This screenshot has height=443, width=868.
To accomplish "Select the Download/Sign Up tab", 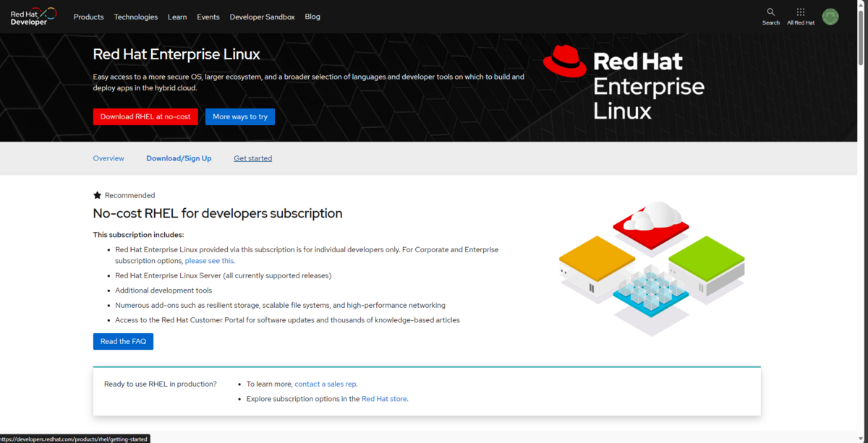I will coord(179,158).
